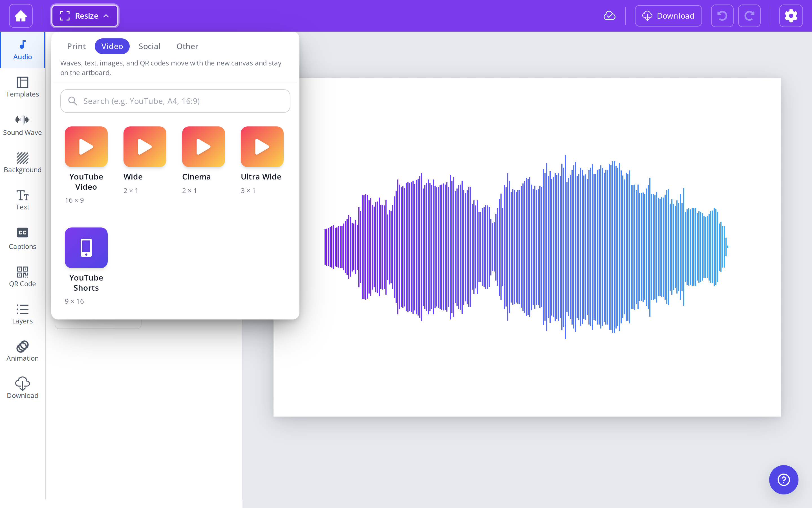Go to the home page icon
This screenshot has height=508, width=812.
[x=21, y=16]
